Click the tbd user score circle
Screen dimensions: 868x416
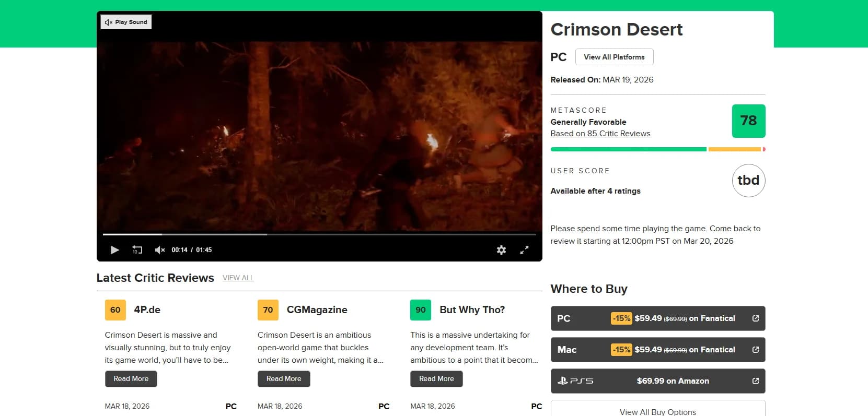(748, 181)
